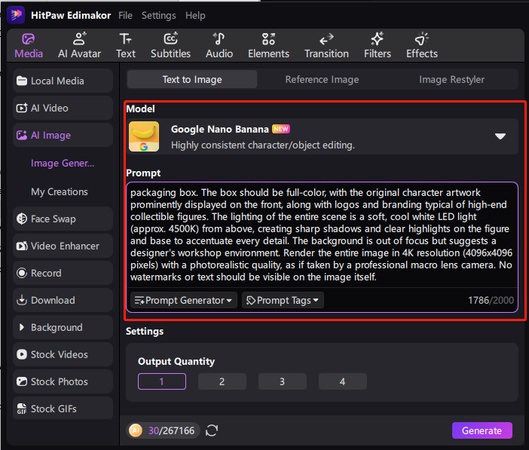
Task: Expand the Background section
Action: pos(63,327)
